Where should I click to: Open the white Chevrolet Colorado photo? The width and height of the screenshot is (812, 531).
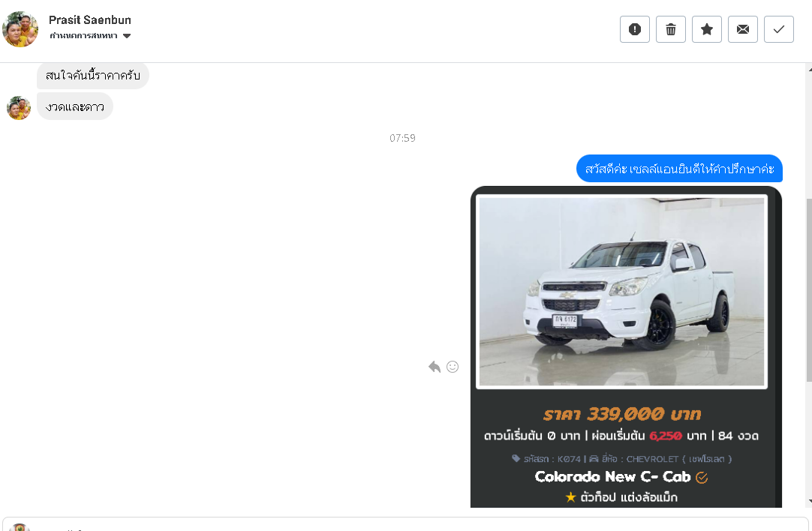tap(621, 292)
